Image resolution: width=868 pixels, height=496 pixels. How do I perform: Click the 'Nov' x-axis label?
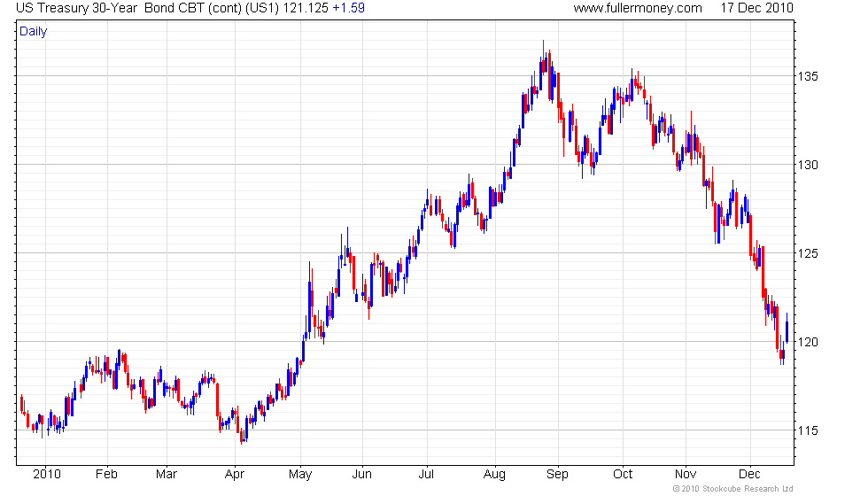686,475
